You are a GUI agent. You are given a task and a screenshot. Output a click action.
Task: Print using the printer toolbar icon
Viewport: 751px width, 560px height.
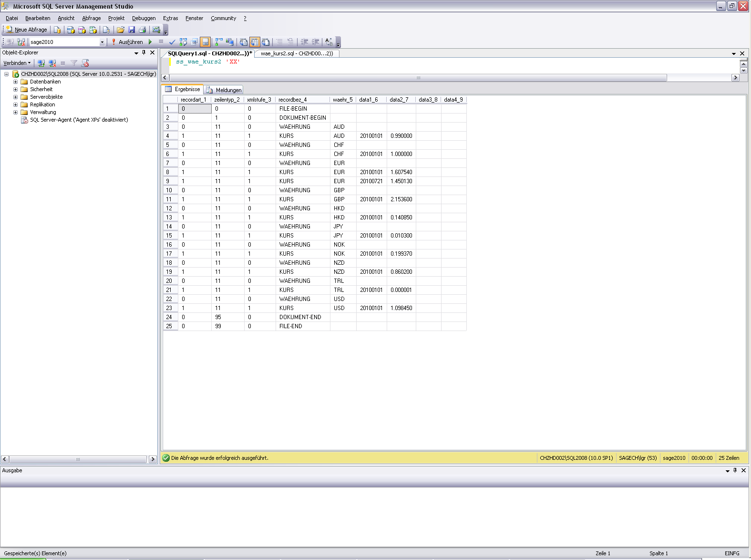click(x=143, y=30)
